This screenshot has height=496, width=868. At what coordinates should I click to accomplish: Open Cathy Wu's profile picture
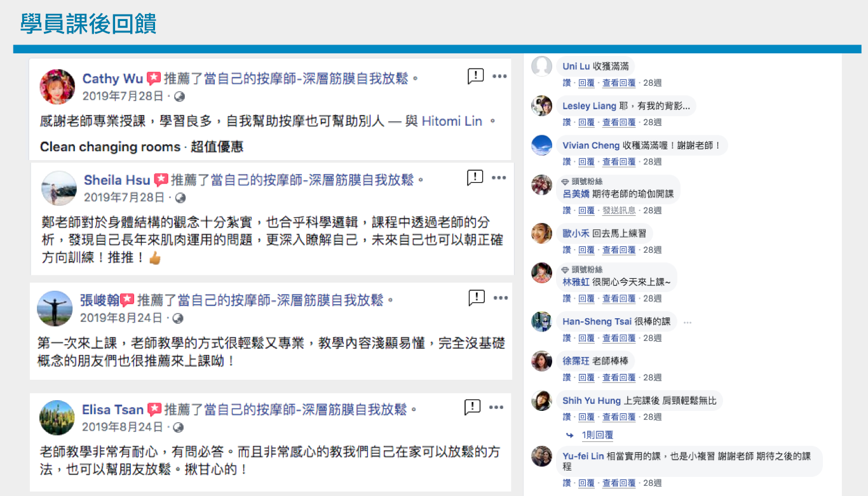58,87
